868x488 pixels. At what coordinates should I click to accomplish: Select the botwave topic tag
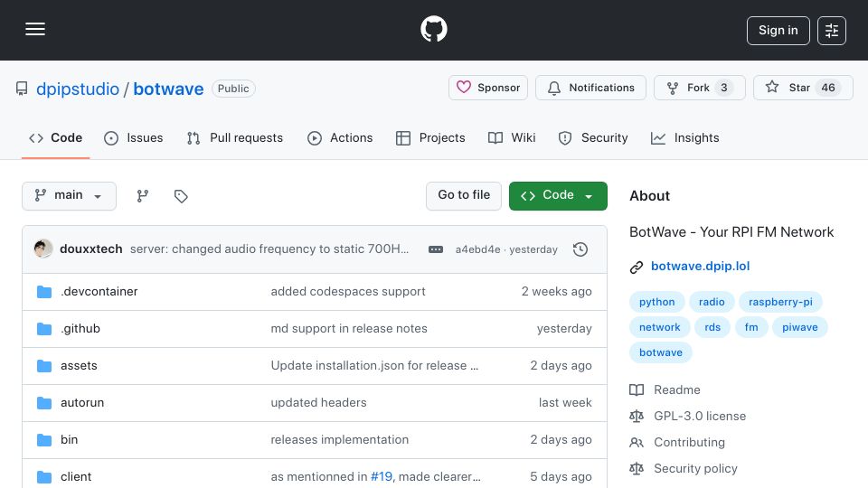(x=661, y=353)
